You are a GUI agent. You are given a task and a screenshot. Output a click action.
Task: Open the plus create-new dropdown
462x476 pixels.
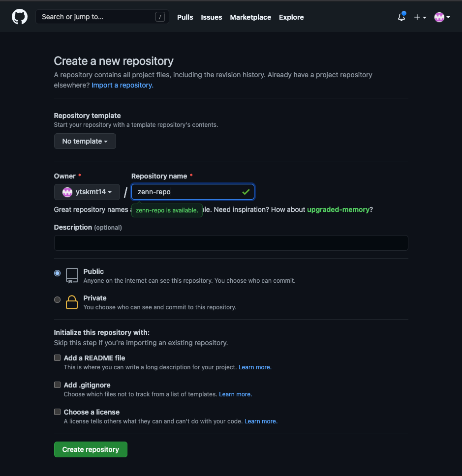pos(420,17)
